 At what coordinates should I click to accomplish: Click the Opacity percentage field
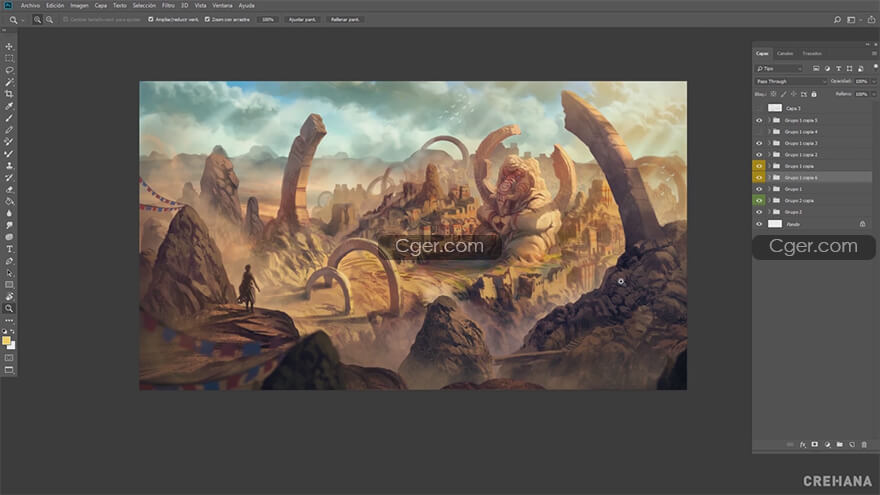coord(861,81)
